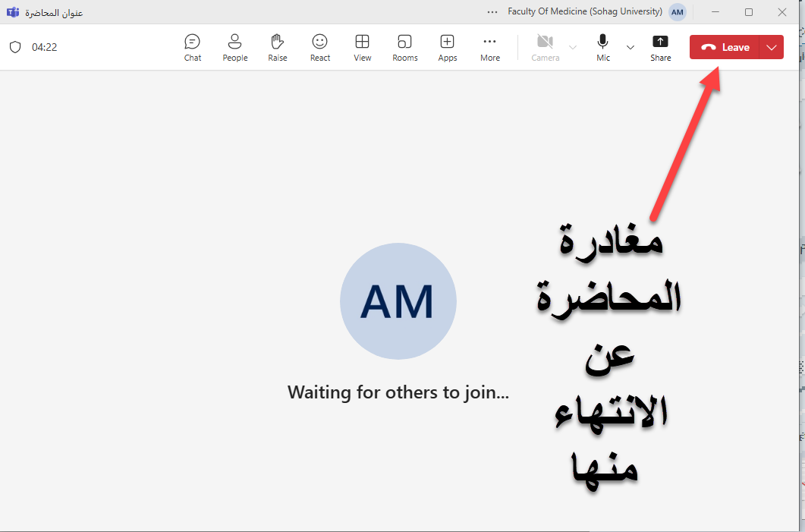Open the React emoji menu
The image size is (805, 532).
320,47
